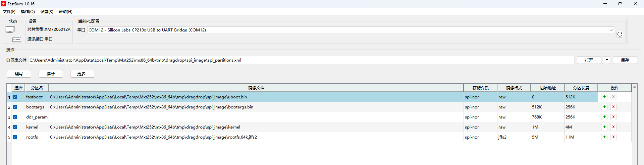This screenshot has width=644, height=165.
Task: Click the 分区名 column header
Action: [37, 88]
